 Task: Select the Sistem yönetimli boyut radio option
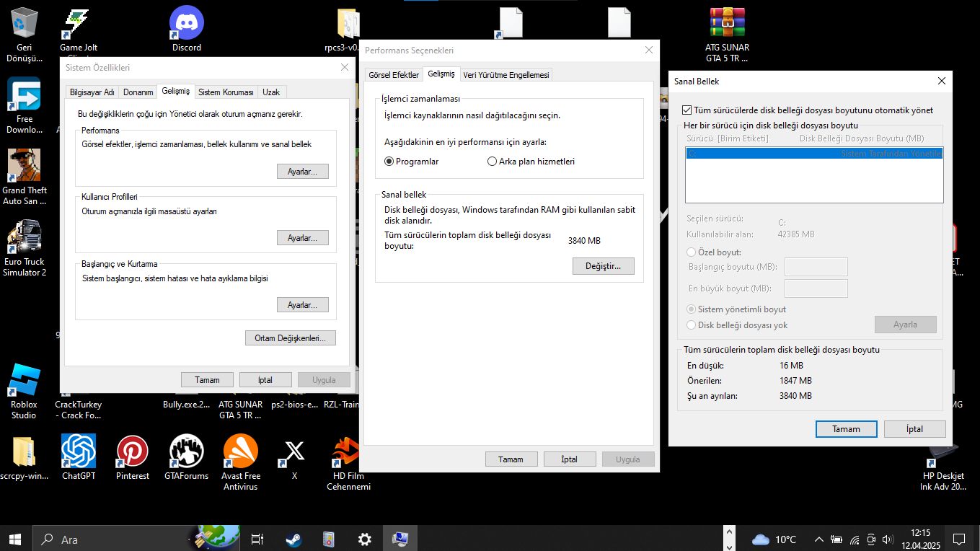click(692, 309)
